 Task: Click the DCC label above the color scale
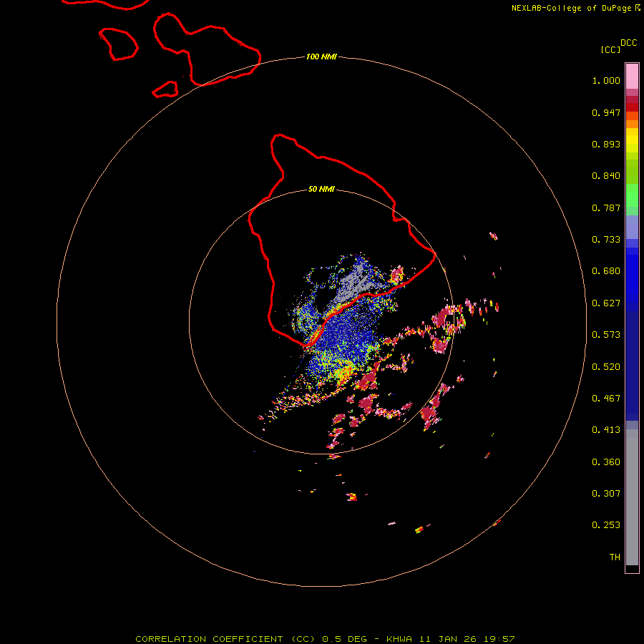[629, 43]
